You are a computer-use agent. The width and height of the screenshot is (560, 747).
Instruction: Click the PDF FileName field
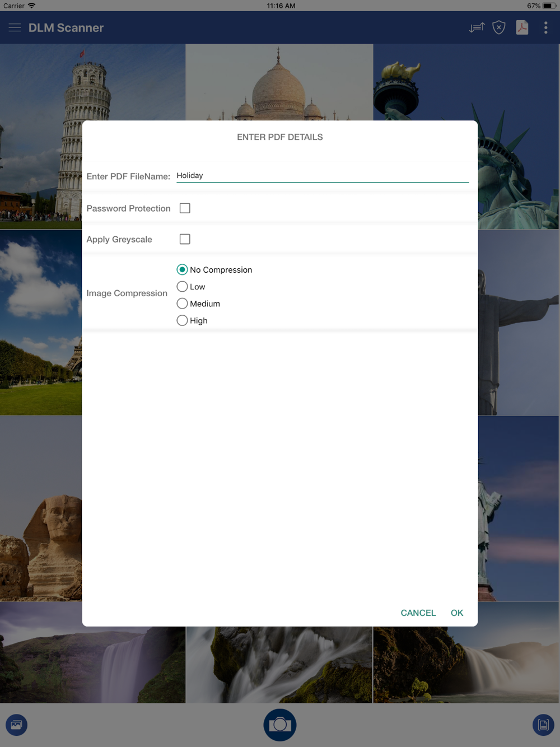[323, 176]
